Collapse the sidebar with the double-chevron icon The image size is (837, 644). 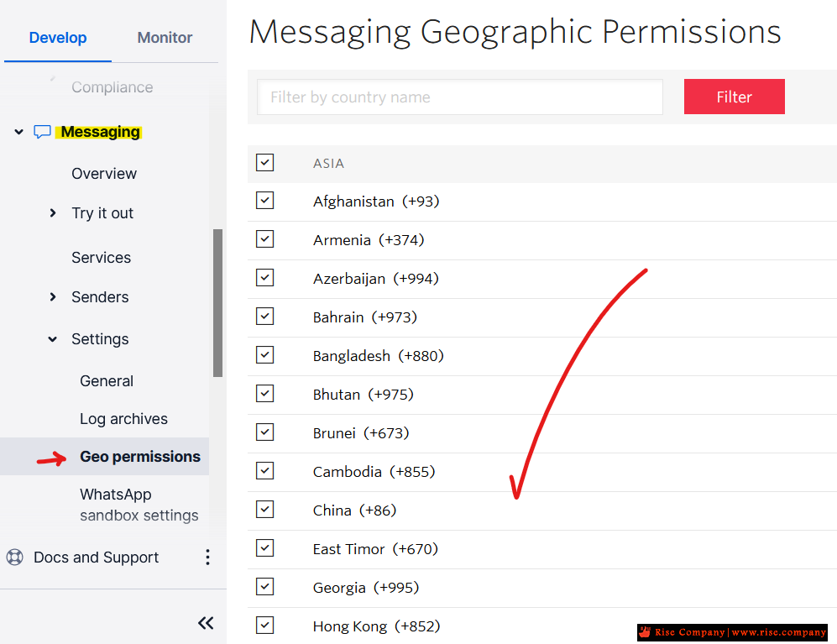point(206,623)
